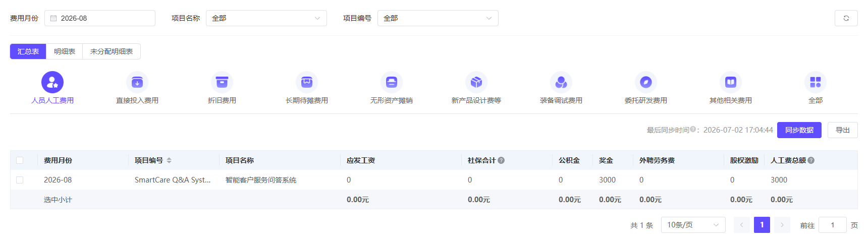Screen dimensions: 868x243
Task: Open the 委托研发费用 icon
Action: tap(646, 82)
